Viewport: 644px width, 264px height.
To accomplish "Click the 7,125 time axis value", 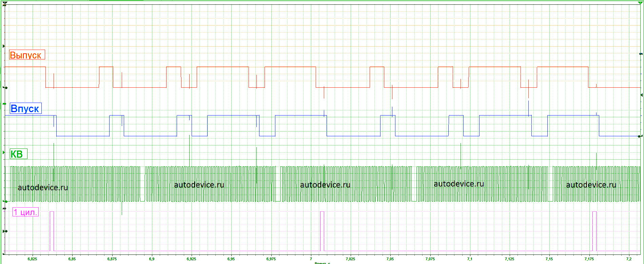I will 510,259.
